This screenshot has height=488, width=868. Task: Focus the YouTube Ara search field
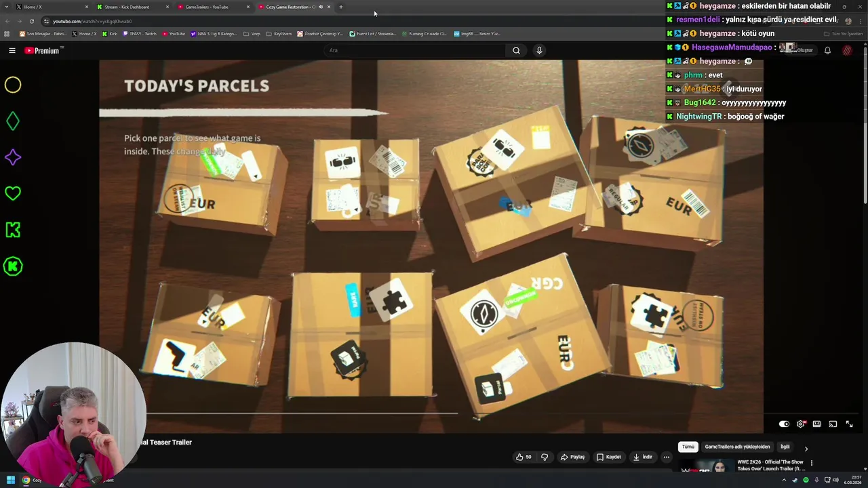[414, 50]
